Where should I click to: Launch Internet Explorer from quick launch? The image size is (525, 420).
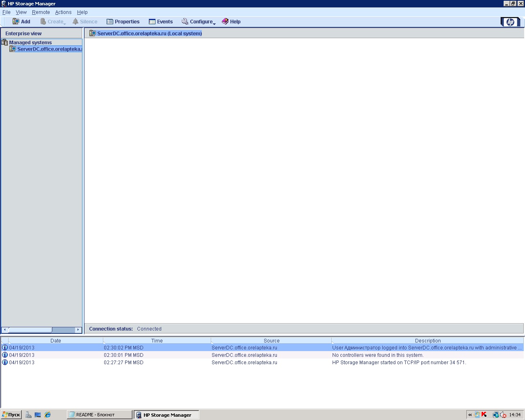(48, 415)
